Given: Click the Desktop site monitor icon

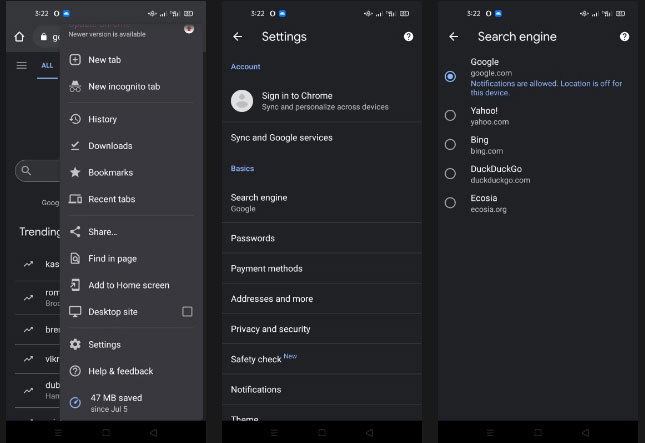Looking at the screenshot, I should (x=75, y=311).
